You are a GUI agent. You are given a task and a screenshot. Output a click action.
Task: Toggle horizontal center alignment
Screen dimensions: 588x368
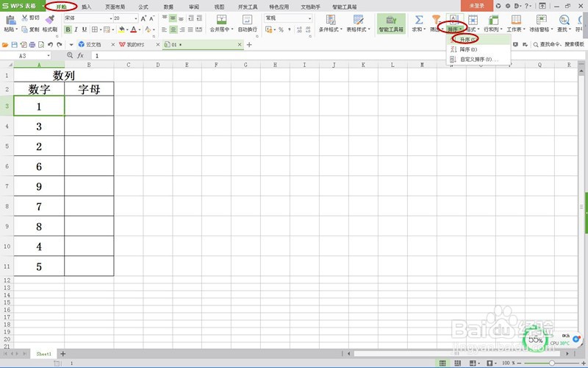(x=173, y=29)
